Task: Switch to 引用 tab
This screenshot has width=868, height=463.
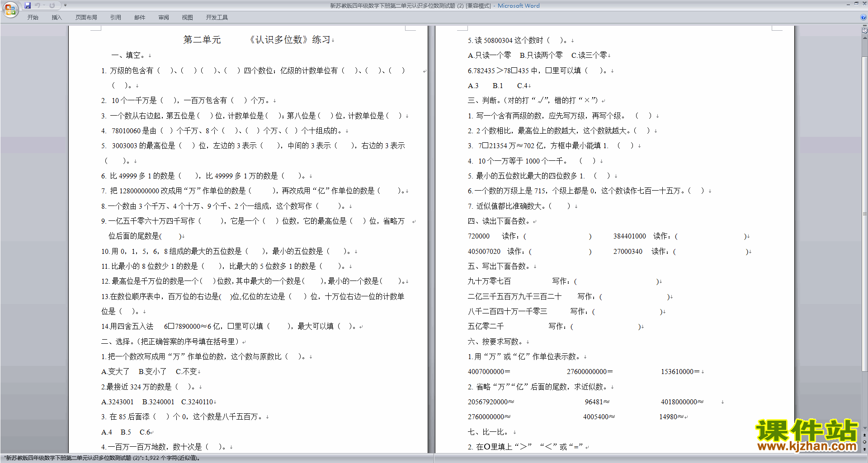Action: 116,17
